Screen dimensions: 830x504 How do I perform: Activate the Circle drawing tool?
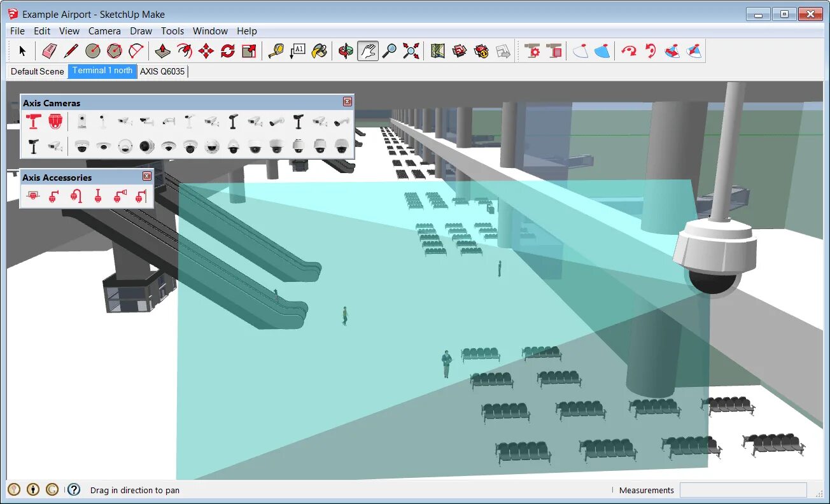93,51
